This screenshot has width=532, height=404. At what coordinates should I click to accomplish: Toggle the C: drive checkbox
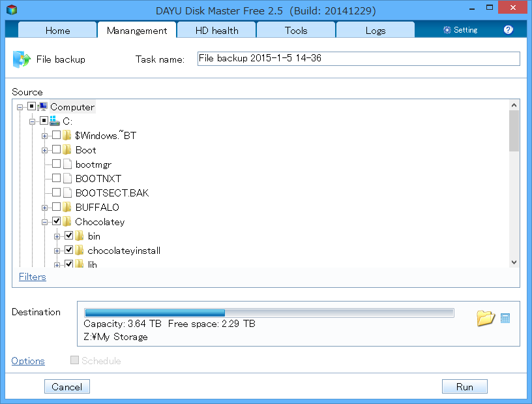(x=44, y=121)
